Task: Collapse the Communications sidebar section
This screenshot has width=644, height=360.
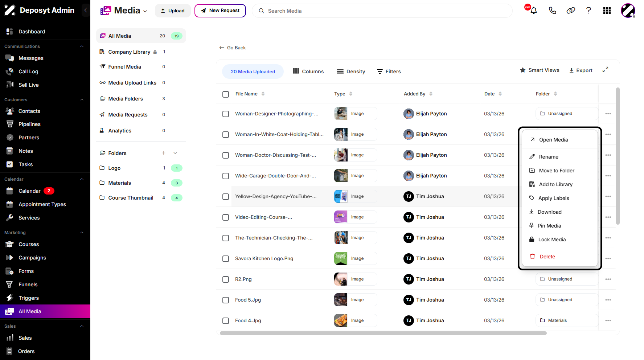Action: point(82,46)
